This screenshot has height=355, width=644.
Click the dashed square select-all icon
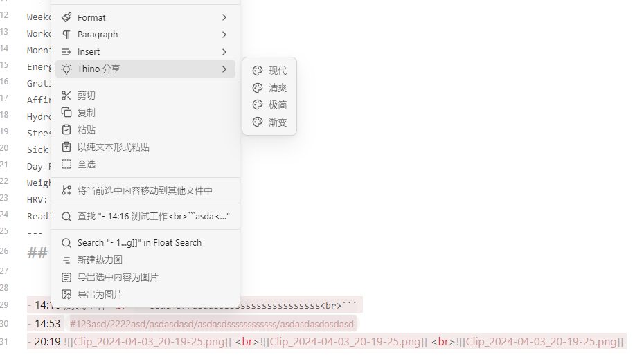point(66,164)
